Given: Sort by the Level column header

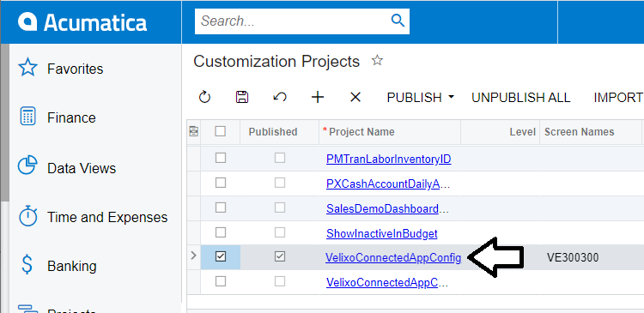Looking at the screenshot, I should pos(522,132).
